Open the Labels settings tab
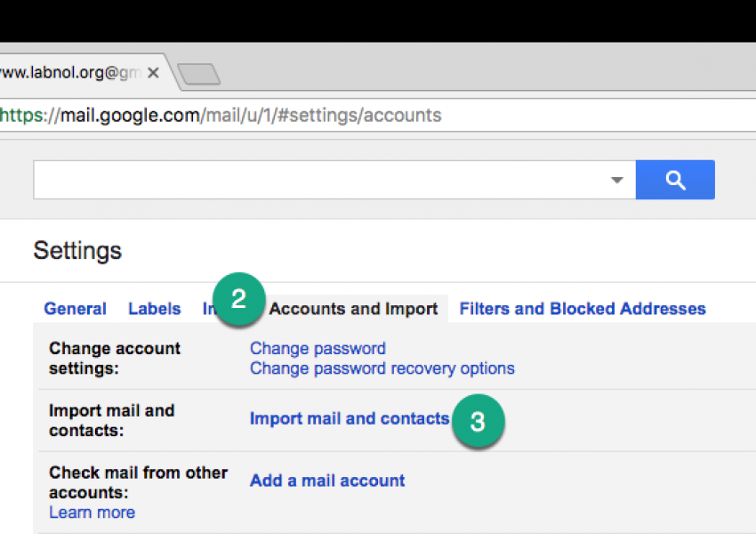Screen dimensions: 756x534 (154, 309)
